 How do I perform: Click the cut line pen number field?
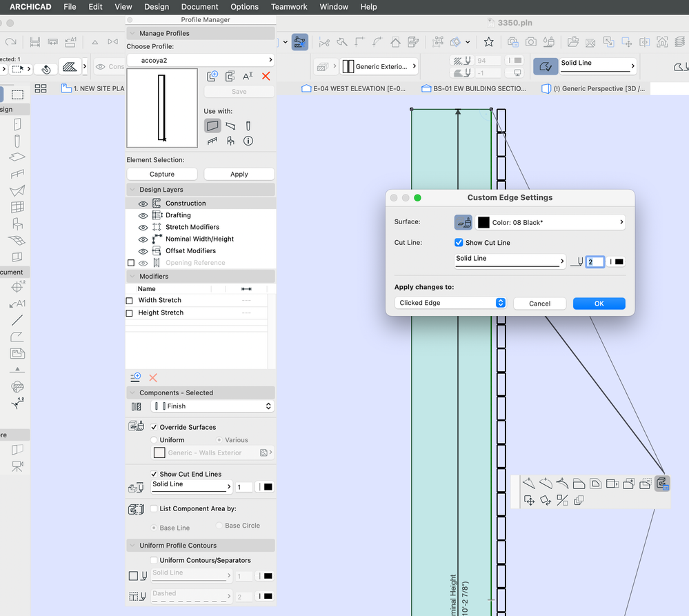595,261
